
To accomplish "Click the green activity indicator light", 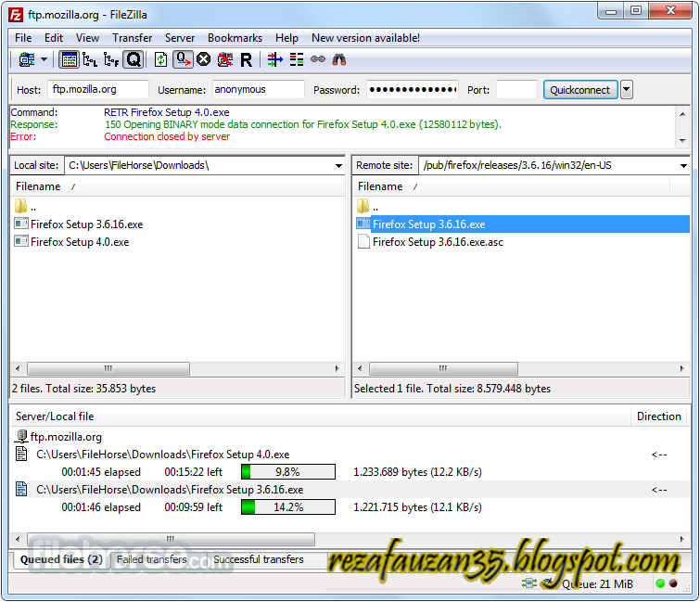I will 660,583.
